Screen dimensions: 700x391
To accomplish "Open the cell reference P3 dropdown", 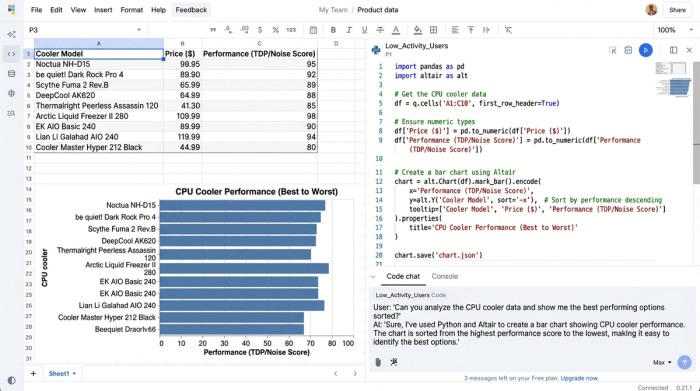I will pyautogui.click(x=139, y=30).
